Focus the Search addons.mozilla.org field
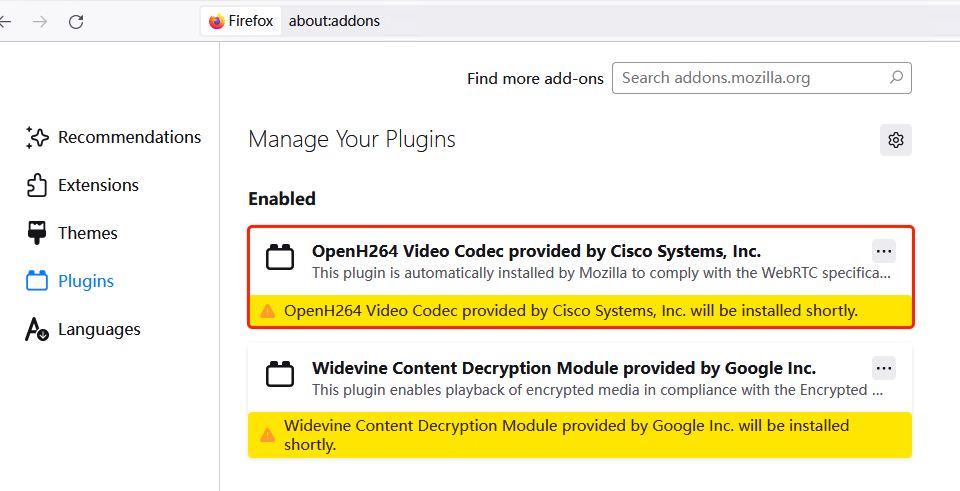This screenshot has width=960, height=491. click(x=750, y=77)
